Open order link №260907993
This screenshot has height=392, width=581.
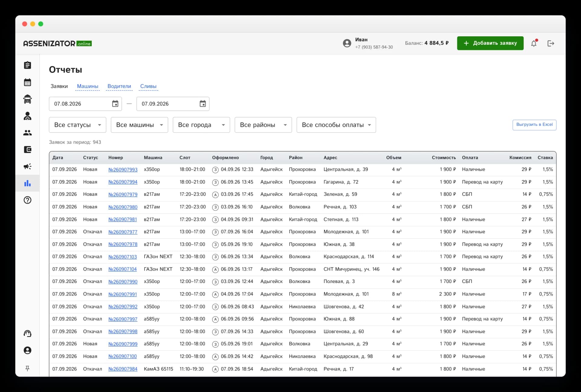point(123,170)
